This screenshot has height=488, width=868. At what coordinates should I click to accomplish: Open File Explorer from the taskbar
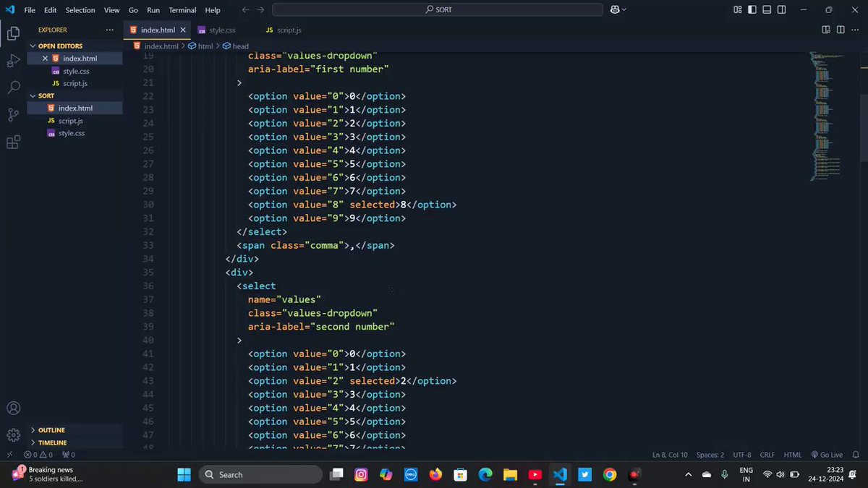(x=510, y=474)
